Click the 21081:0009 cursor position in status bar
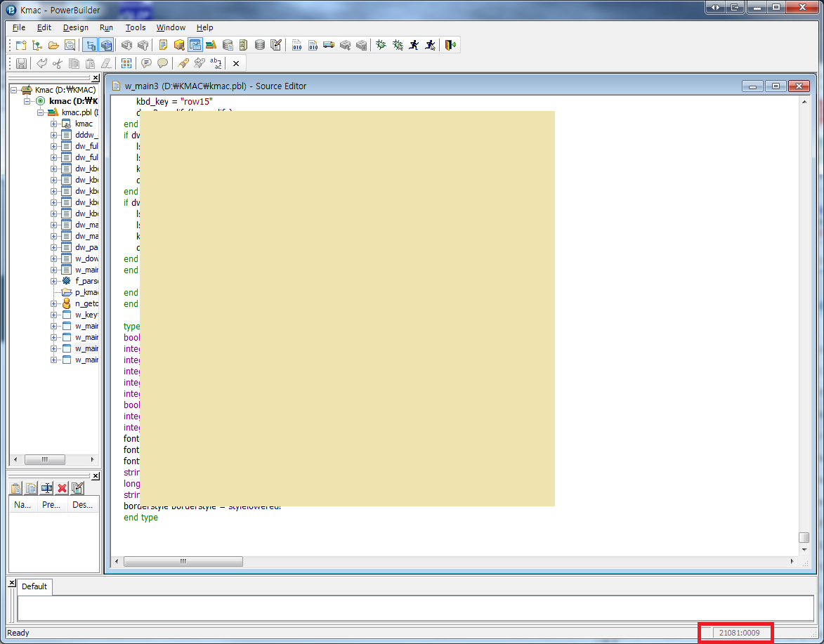824x644 pixels. point(740,633)
